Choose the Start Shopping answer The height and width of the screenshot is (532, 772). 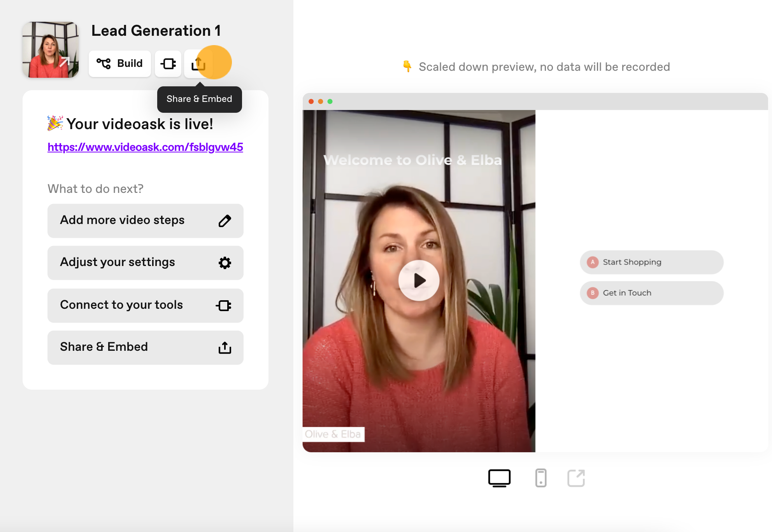coord(651,262)
